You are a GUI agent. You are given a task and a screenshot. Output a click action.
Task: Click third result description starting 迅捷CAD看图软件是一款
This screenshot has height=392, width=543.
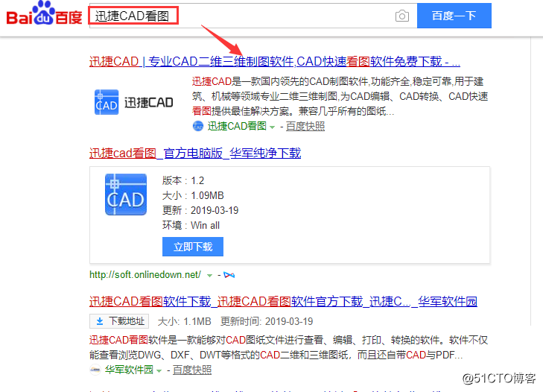(289, 347)
